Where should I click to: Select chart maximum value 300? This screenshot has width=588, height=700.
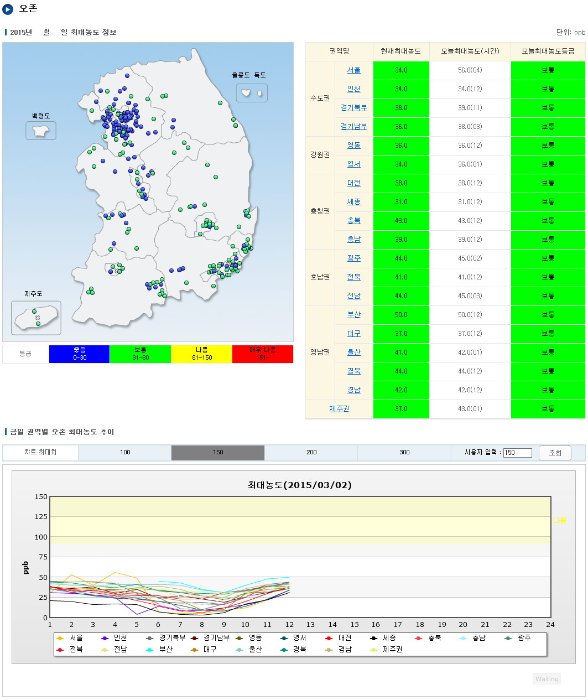[404, 453]
